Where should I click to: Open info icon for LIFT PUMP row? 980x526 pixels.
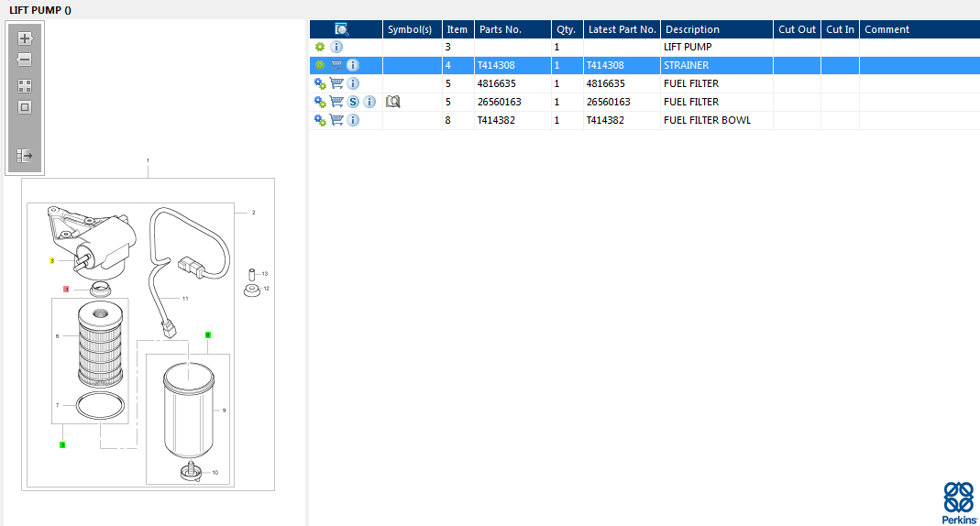coord(336,47)
